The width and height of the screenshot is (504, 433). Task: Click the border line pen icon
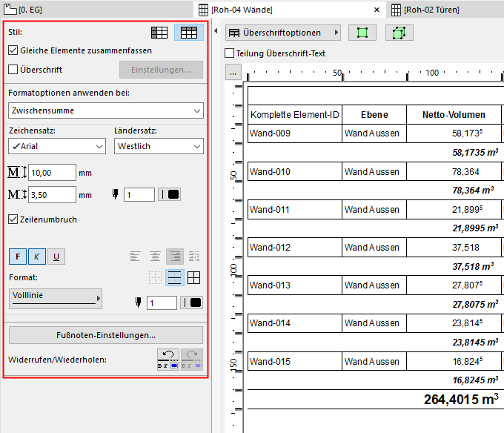138,303
